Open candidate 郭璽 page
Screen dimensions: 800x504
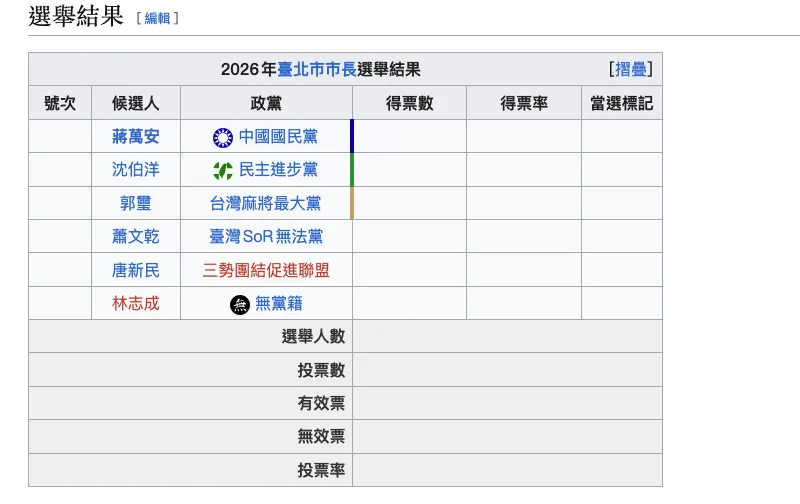click(136, 203)
